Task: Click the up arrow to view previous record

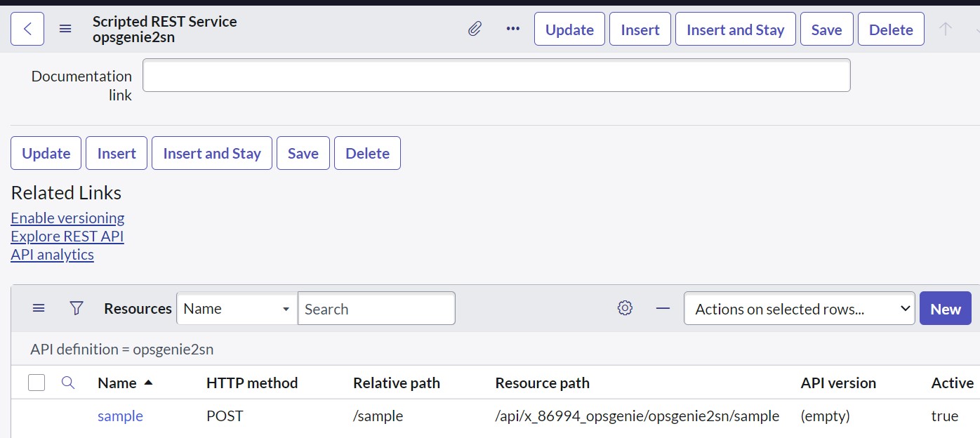Action: click(946, 29)
